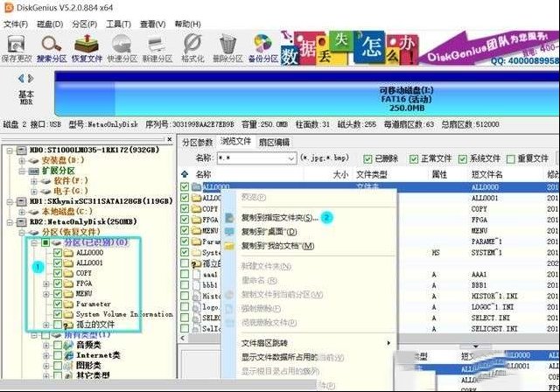Expand the FPGA folder in the tree
560x392 pixels.
46,283
